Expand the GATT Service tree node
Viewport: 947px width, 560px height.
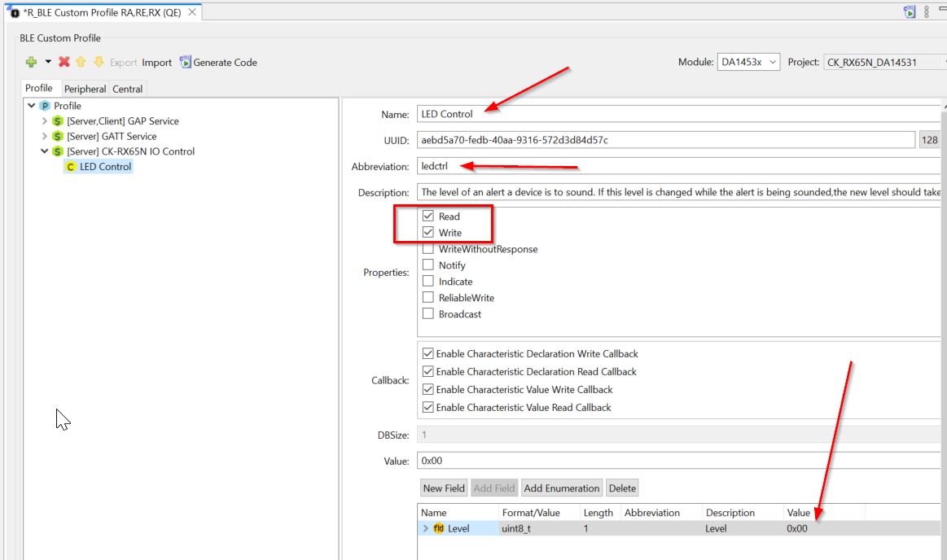tap(45, 136)
